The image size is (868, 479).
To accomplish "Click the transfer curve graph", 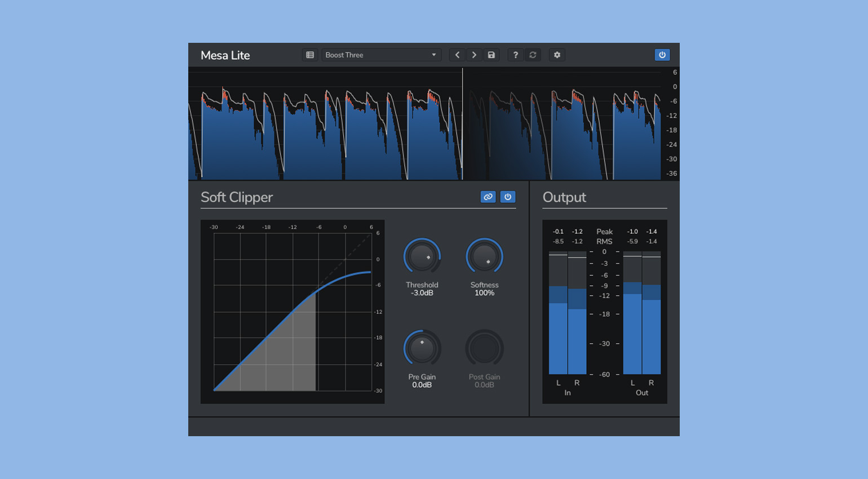I will (x=293, y=312).
